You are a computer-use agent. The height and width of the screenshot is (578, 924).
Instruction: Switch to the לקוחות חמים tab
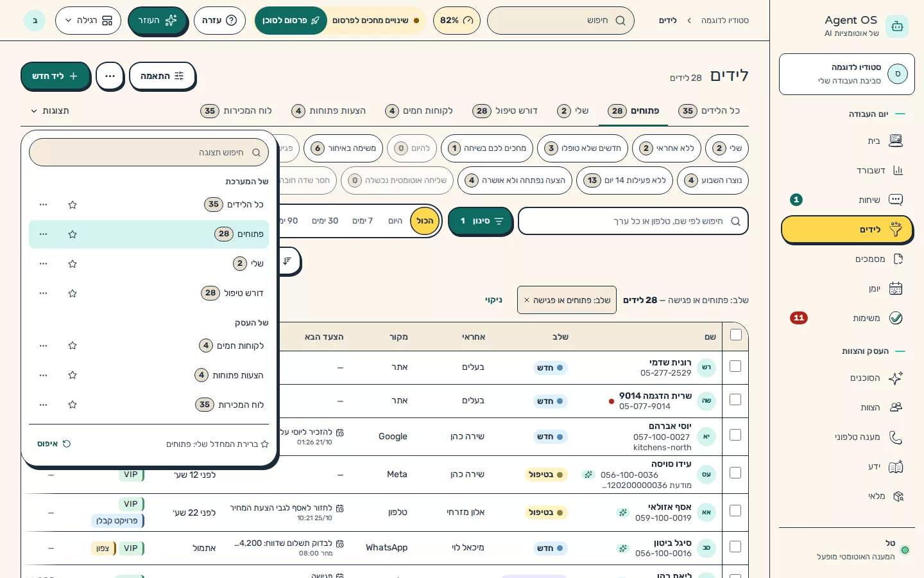coord(419,111)
